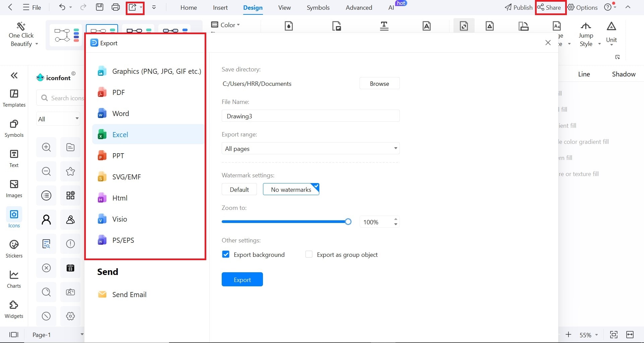The width and height of the screenshot is (644, 343).
Task: Click the blue Export button
Action: [x=242, y=279]
